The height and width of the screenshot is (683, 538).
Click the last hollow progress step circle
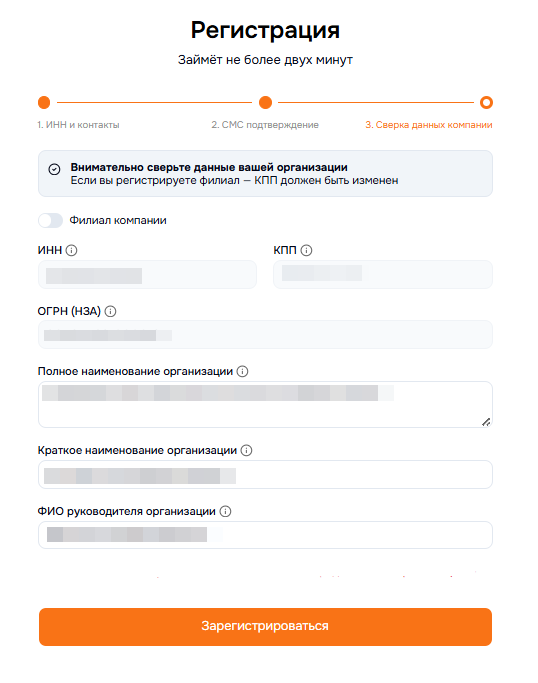click(x=486, y=102)
